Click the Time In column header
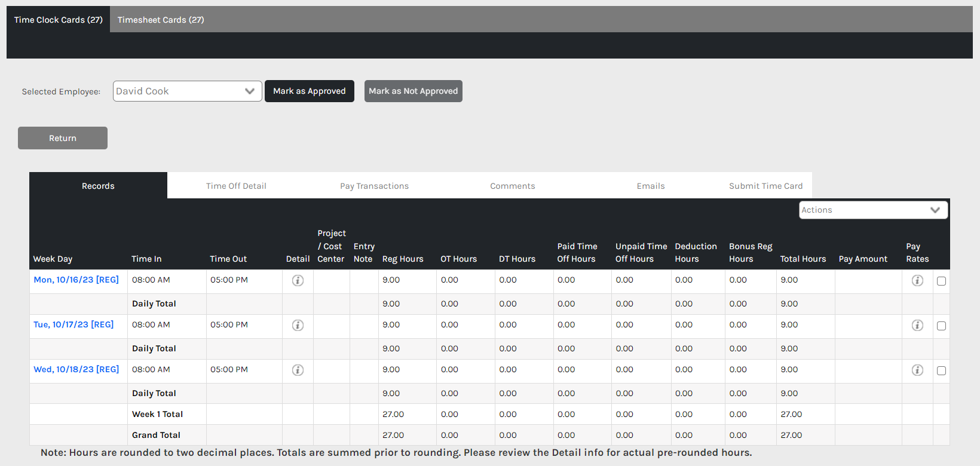 point(146,259)
